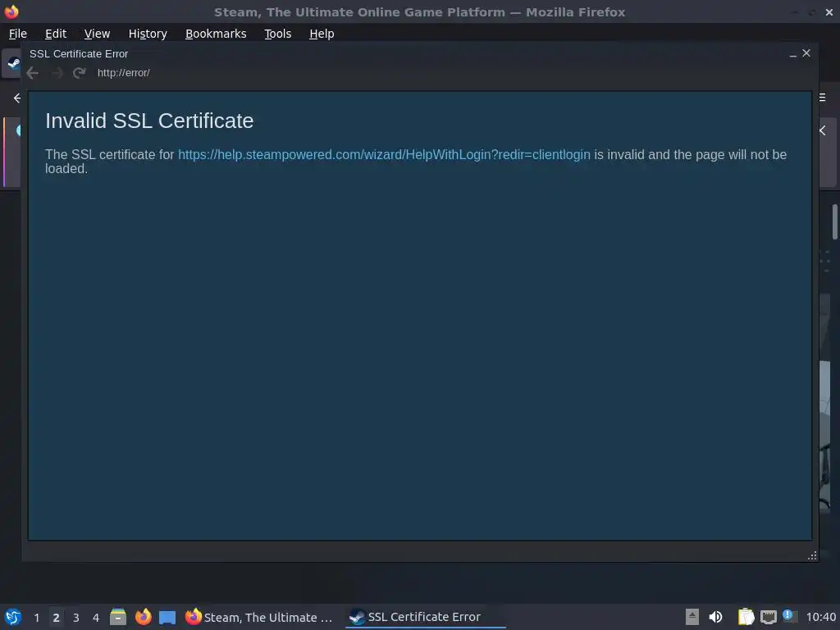Screen dimensions: 840x630
Task: Click the resize grip of SSL error window
Action: point(812,555)
